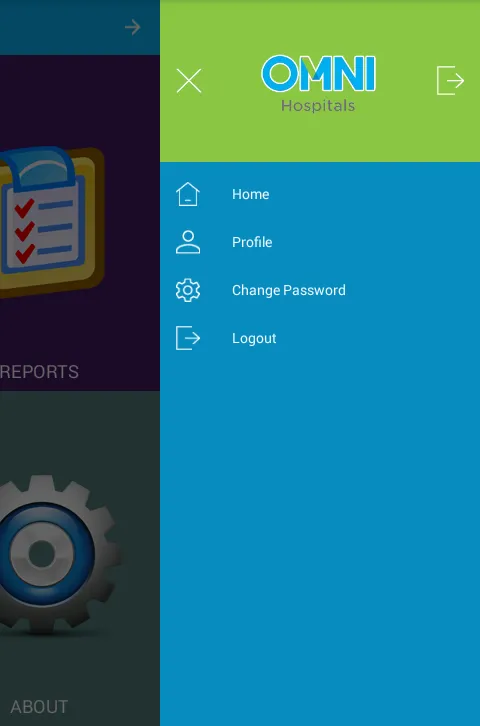Image resolution: width=480 pixels, height=726 pixels.
Task: Choose Logout from the drawer menu
Action: tap(254, 338)
